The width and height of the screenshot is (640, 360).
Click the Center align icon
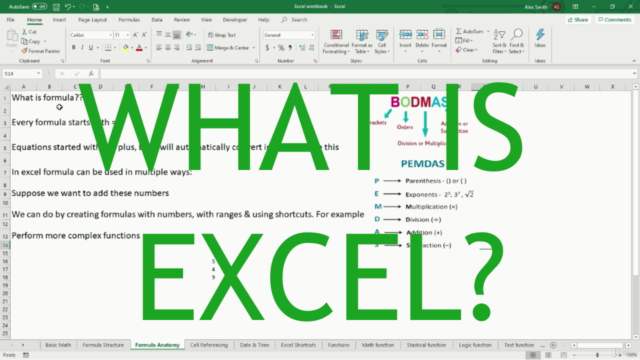(168, 48)
